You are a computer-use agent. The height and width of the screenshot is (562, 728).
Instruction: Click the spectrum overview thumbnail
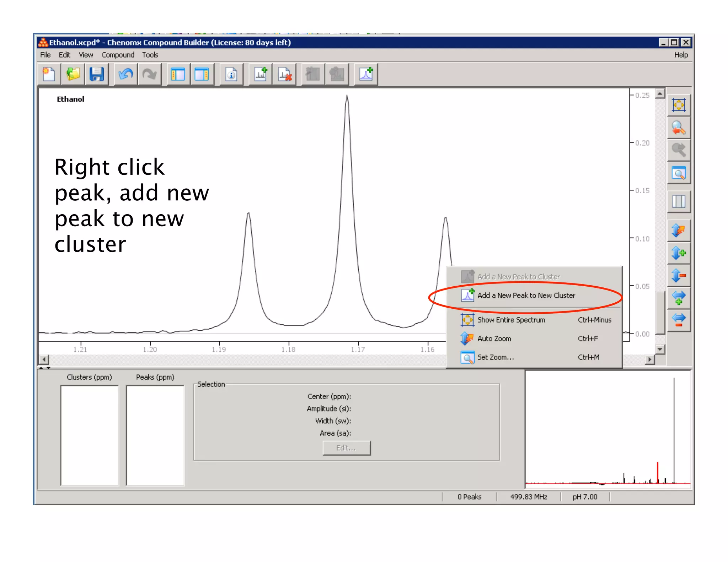(x=608, y=429)
